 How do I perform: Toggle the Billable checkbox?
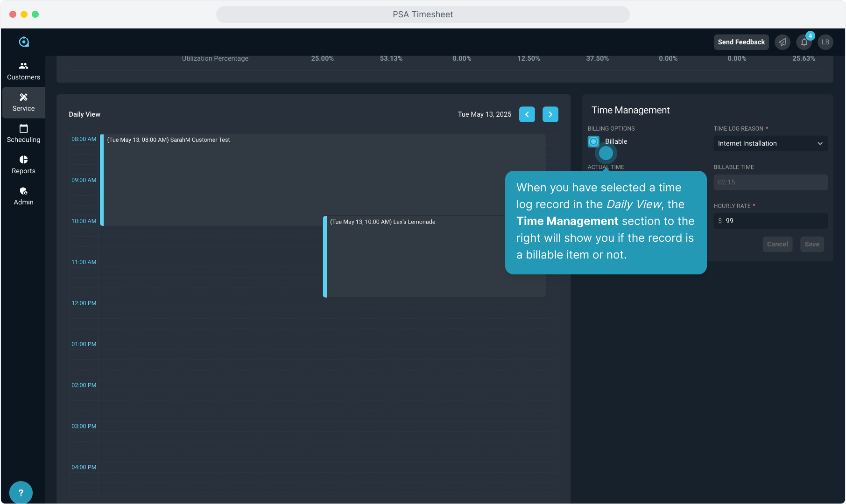pos(593,141)
